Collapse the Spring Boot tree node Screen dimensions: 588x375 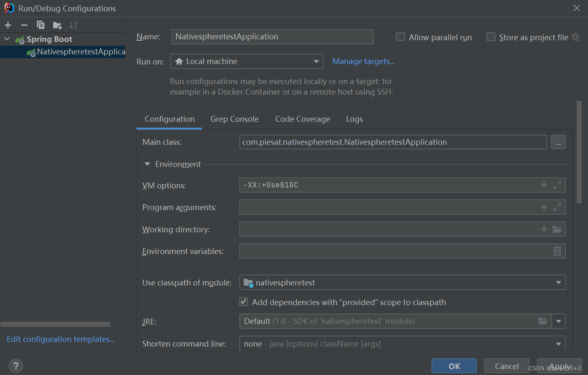pyautogui.click(x=7, y=39)
